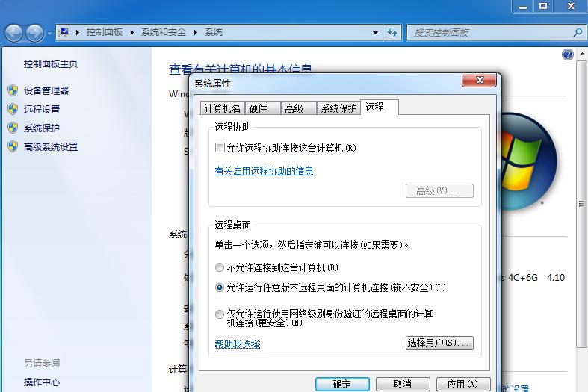Open 远程设置 from the sidebar

pos(42,110)
